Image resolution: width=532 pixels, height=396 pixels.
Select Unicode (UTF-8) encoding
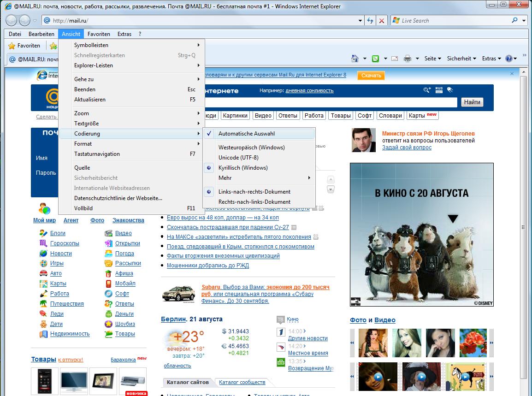pyautogui.click(x=259, y=158)
